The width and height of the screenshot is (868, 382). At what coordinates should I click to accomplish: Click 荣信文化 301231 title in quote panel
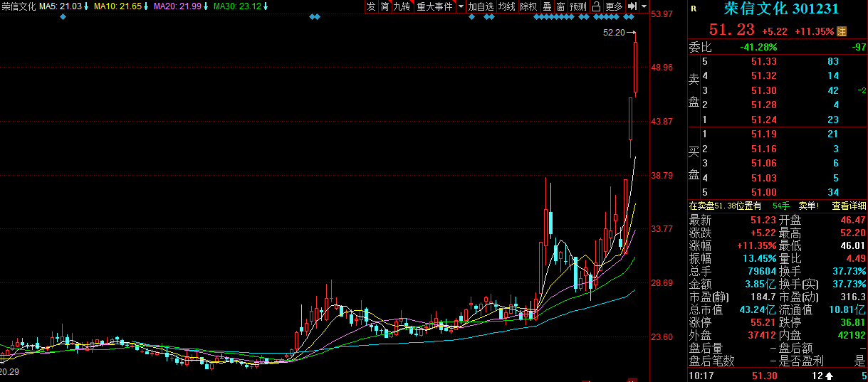click(781, 9)
